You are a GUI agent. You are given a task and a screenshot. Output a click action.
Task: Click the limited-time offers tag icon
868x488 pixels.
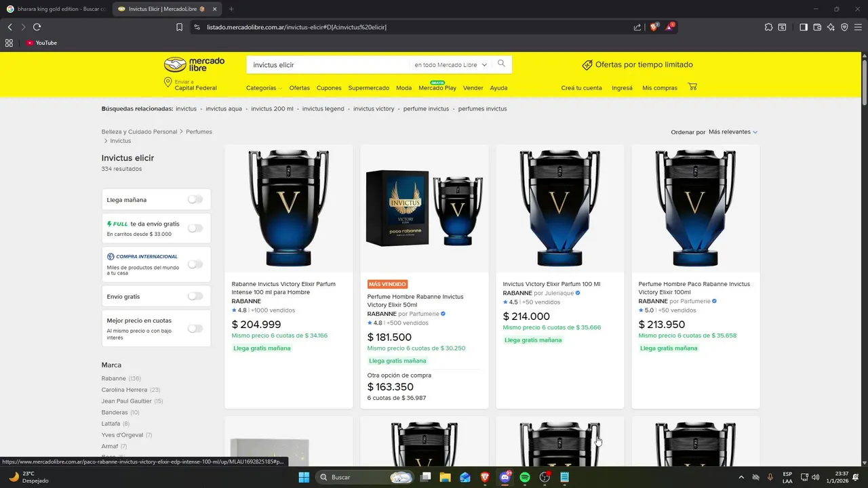coord(587,65)
